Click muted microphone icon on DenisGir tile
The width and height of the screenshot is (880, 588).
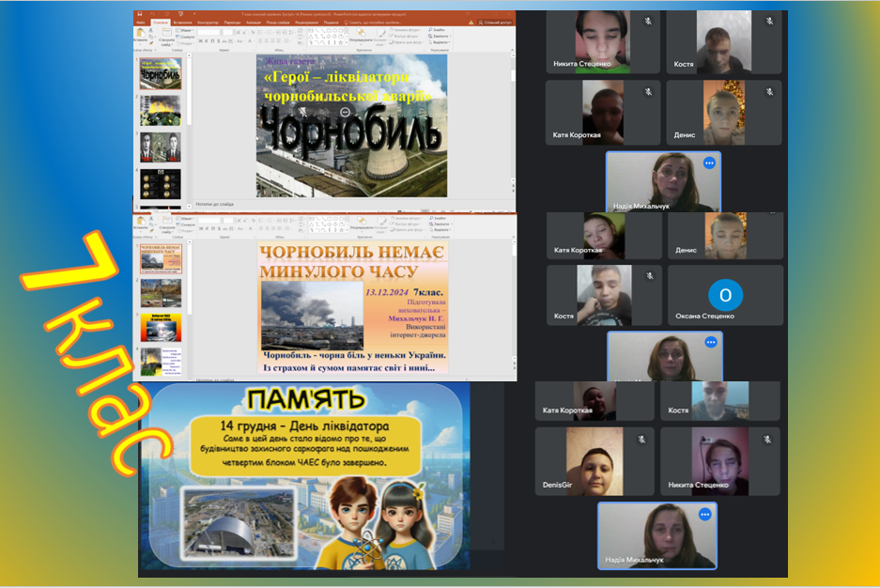pyautogui.click(x=642, y=440)
